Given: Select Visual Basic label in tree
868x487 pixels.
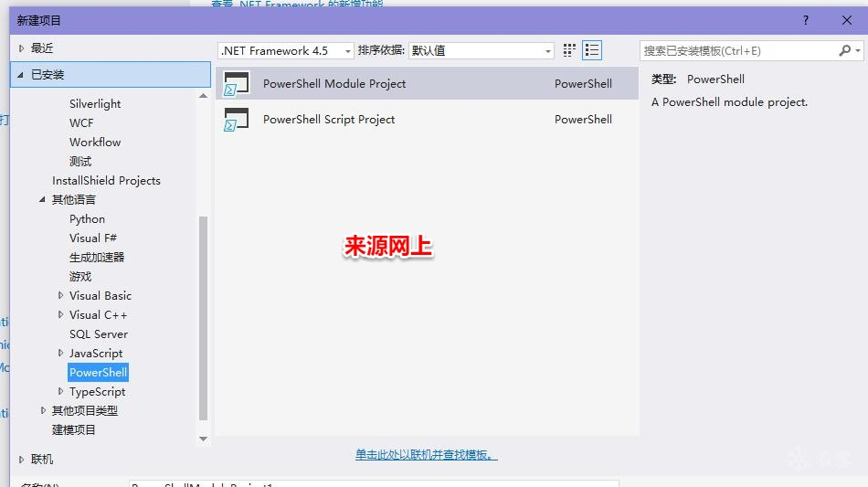Looking at the screenshot, I should tap(101, 295).
